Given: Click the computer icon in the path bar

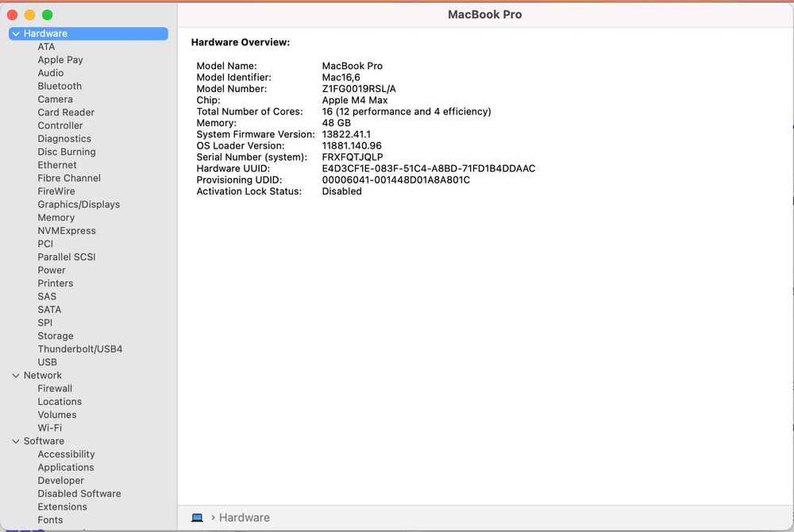Looking at the screenshot, I should (x=197, y=518).
